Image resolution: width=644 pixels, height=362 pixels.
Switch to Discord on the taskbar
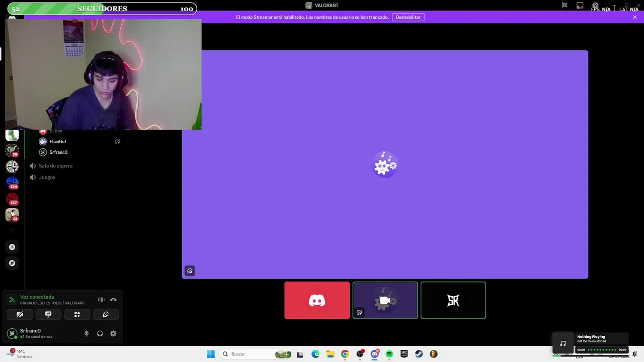click(x=375, y=354)
